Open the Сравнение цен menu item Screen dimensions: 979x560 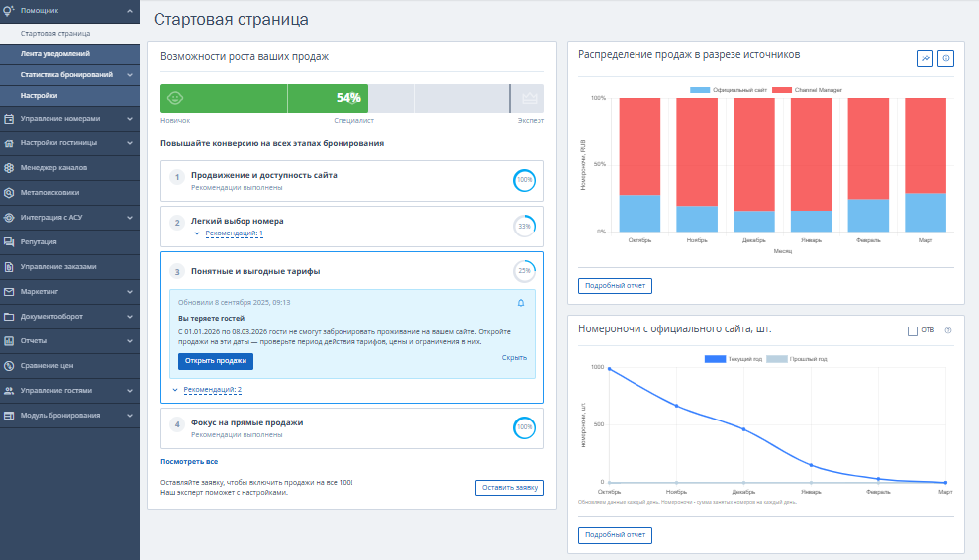(70, 366)
